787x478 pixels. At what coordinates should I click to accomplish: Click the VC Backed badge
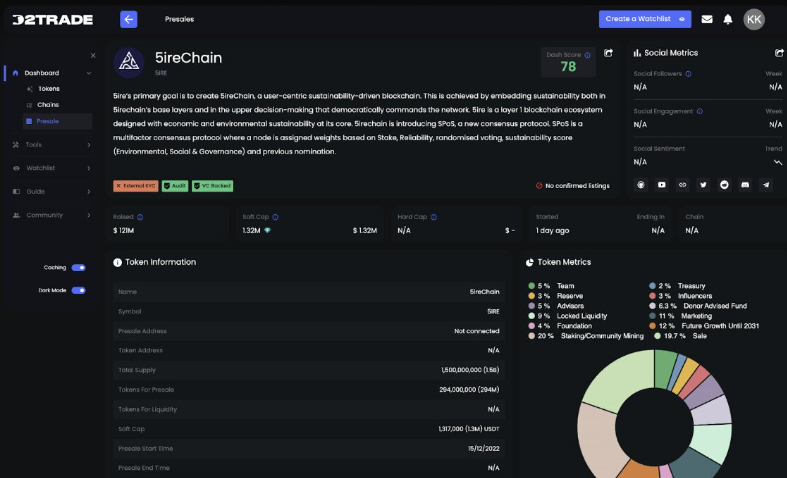(x=212, y=186)
